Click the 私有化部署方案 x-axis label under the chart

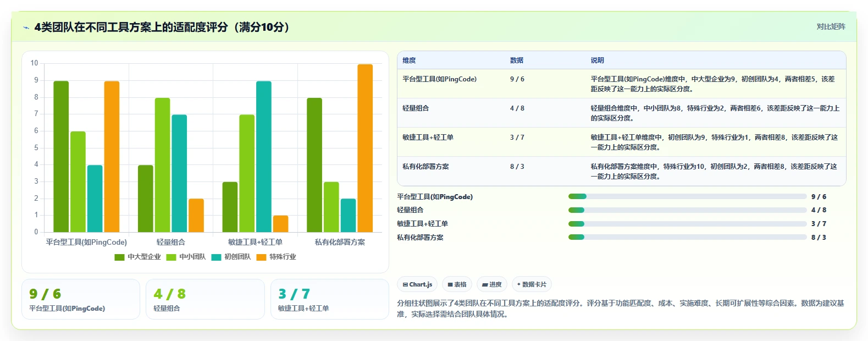(x=340, y=243)
